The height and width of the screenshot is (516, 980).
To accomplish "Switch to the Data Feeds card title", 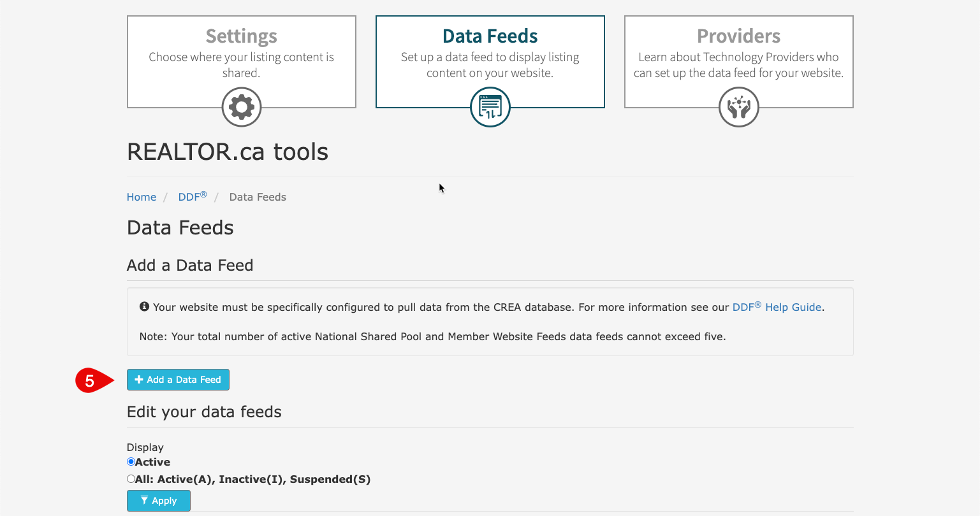I will 490,36.
